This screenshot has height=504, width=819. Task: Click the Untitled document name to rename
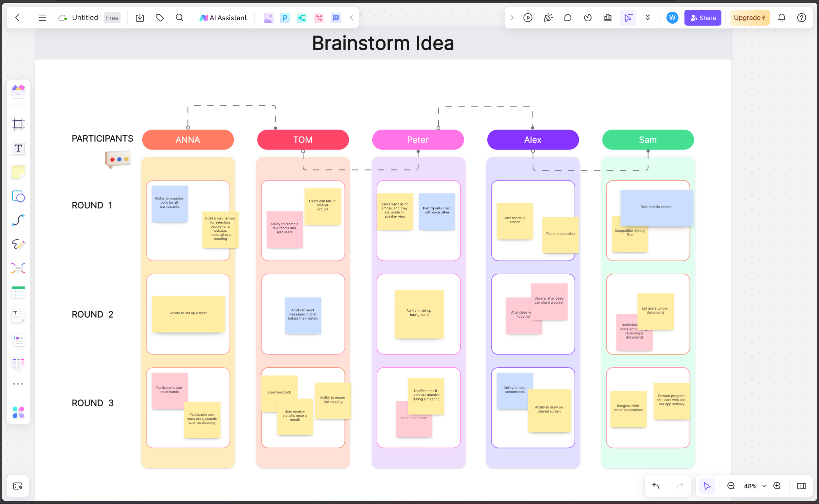point(85,18)
